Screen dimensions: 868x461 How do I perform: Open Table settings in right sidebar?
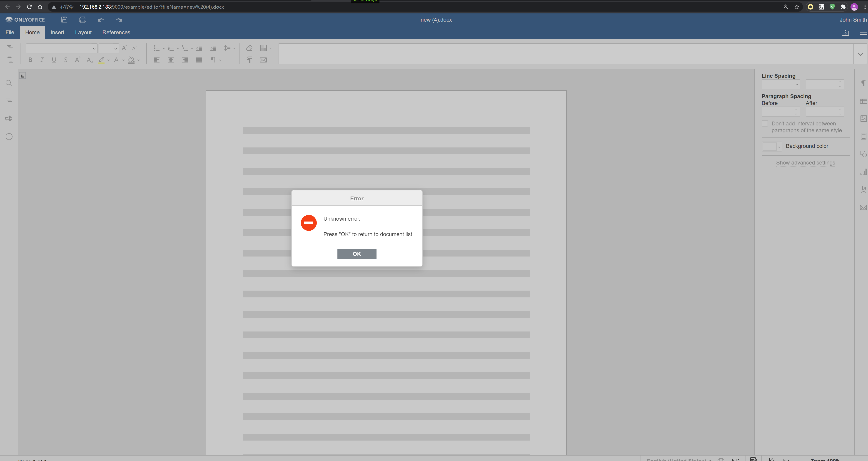pos(863,101)
